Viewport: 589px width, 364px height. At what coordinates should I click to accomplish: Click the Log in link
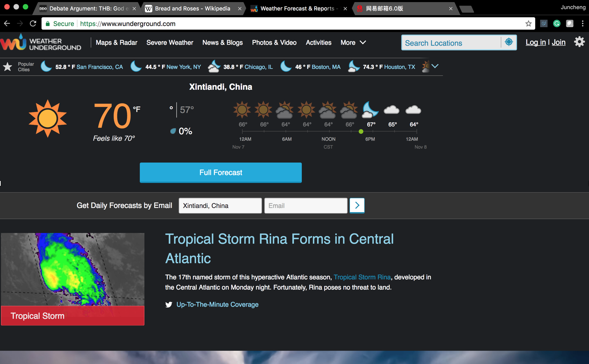pyautogui.click(x=536, y=42)
